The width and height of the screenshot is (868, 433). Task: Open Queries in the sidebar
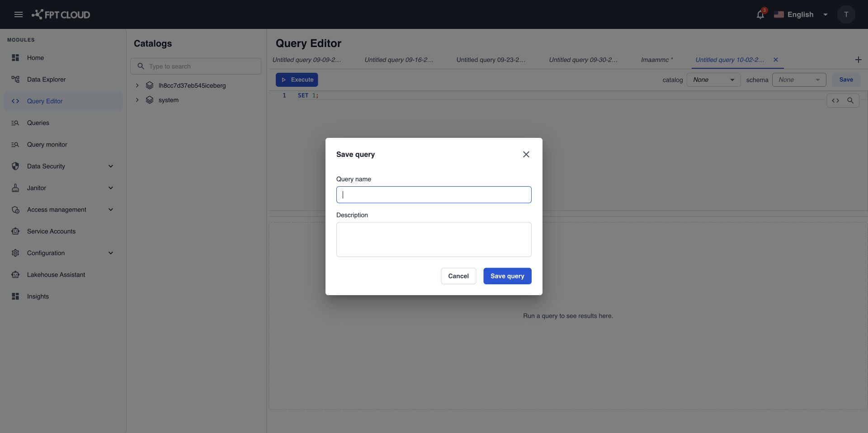[63, 123]
